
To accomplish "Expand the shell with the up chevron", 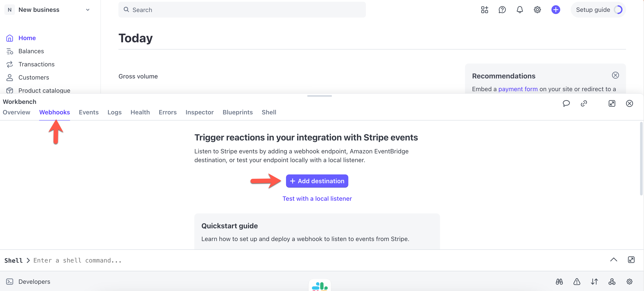I will tap(613, 259).
